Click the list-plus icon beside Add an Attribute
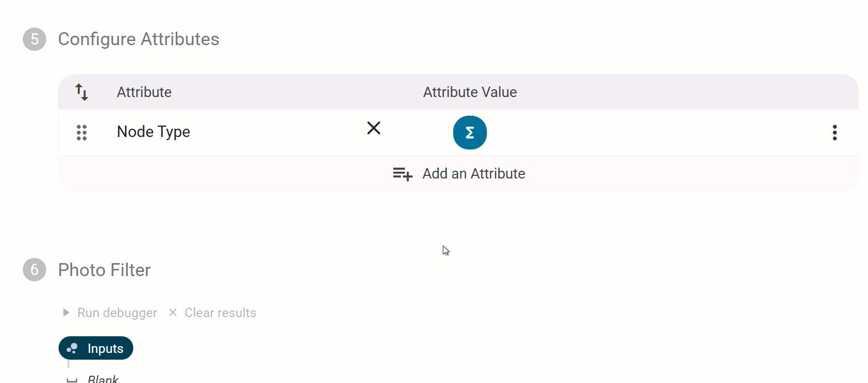The image size is (868, 383). point(402,174)
